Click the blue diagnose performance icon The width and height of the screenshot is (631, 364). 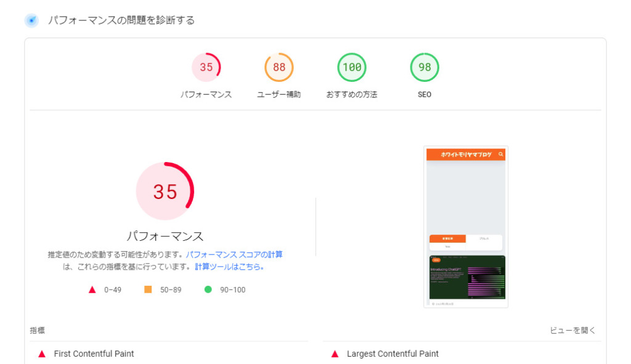pos(31,20)
